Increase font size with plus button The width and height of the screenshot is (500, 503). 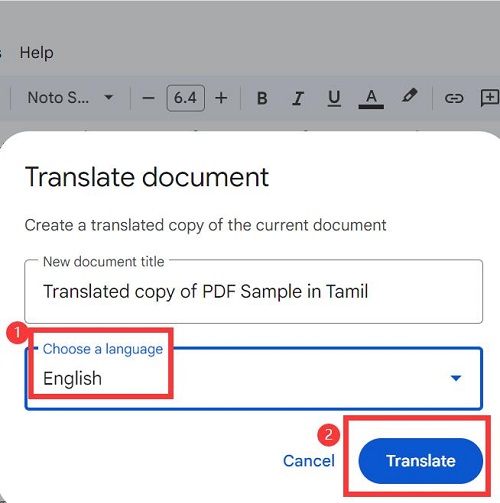pyautogui.click(x=221, y=98)
